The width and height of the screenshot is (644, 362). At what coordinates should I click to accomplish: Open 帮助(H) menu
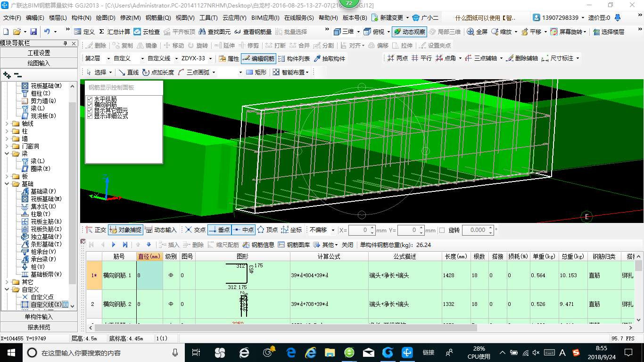328,18
